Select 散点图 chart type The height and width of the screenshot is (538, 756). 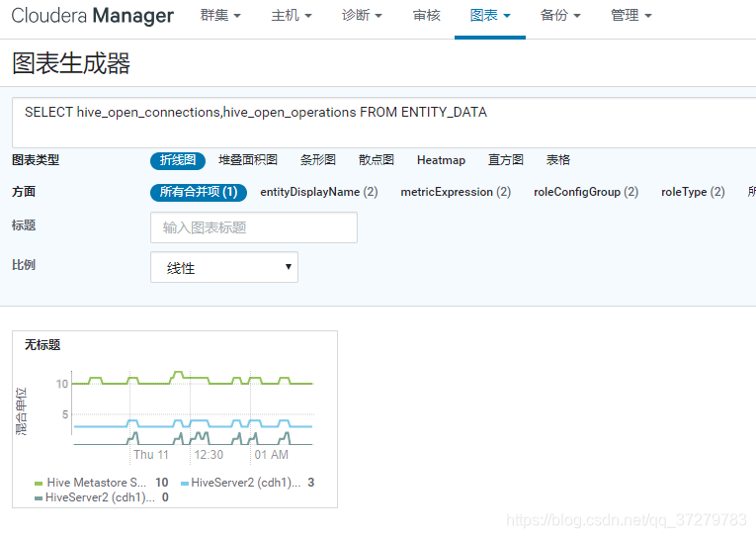pyautogui.click(x=377, y=160)
